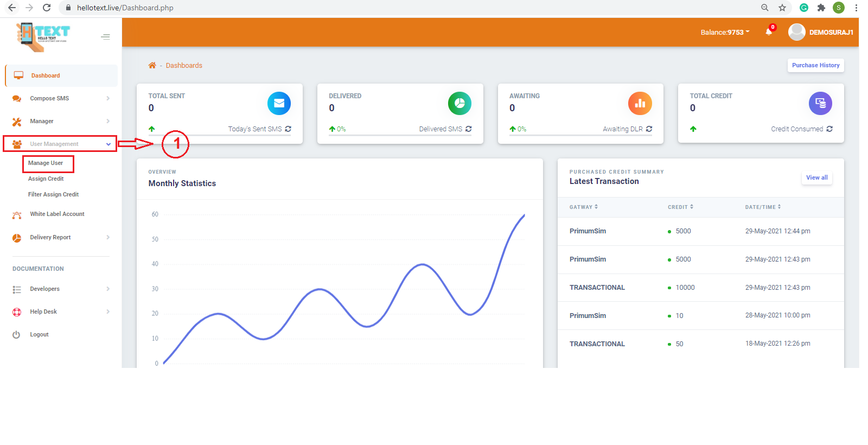Refresh Today's Sent SMS counter
The width and height of the screenshot is (868, 445).
(288, 129)
